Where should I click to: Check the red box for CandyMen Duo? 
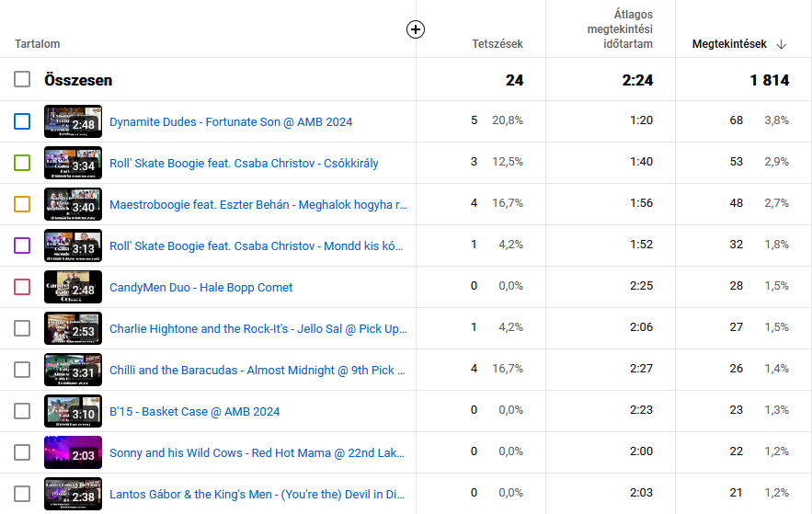(22, 287)
